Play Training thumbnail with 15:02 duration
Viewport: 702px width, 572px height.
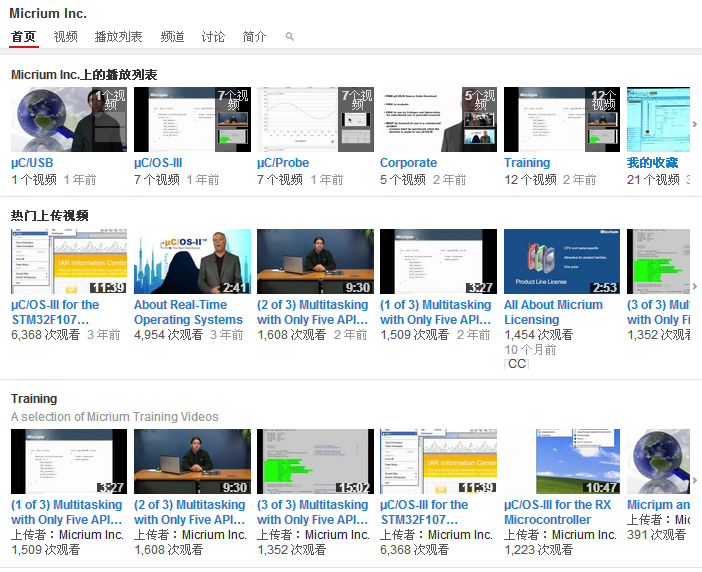tap(315, 461)
